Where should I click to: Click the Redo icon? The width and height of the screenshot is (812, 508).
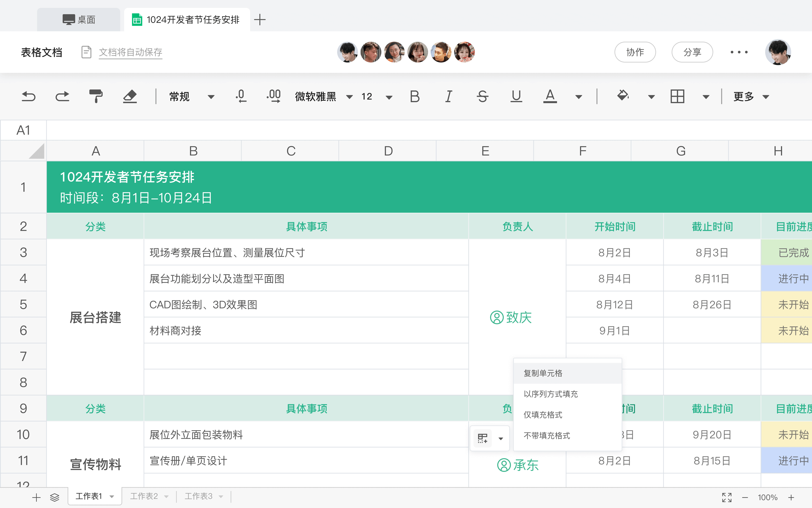tap(62, 97)
